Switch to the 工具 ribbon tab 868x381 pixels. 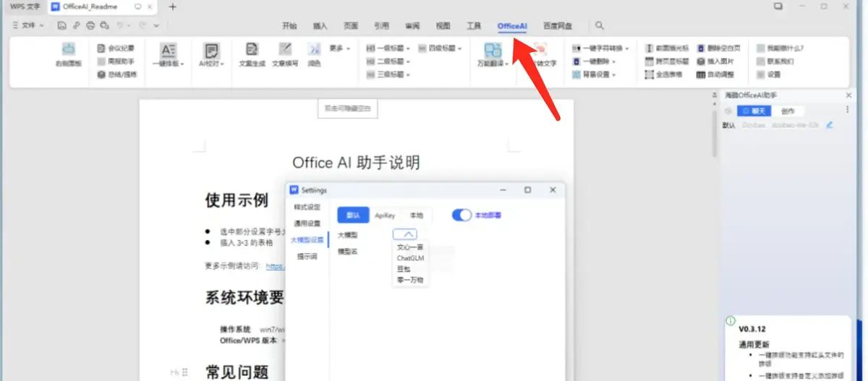coord(474,25)
